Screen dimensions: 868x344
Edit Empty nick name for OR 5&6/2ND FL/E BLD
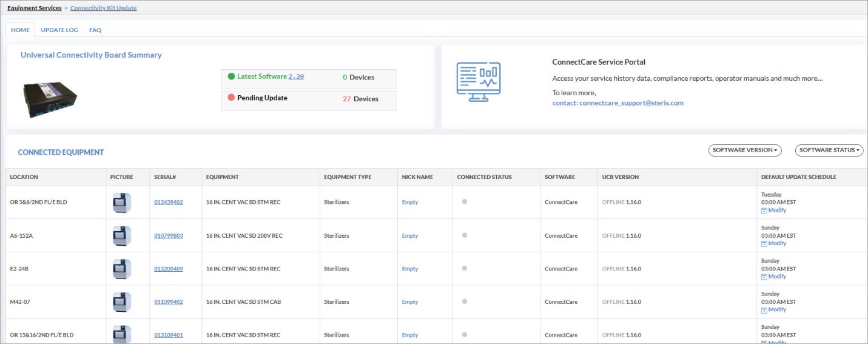(410, 202)
